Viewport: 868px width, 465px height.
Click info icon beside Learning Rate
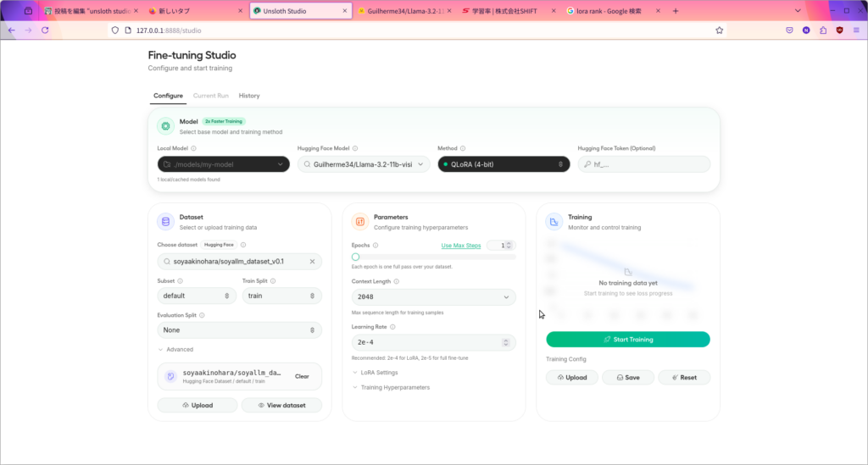click(393, 326)
